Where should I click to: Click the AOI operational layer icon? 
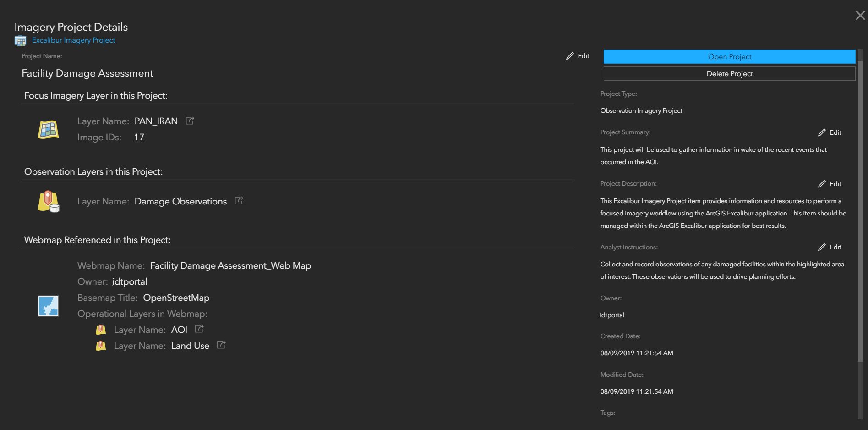click(101, 330)
